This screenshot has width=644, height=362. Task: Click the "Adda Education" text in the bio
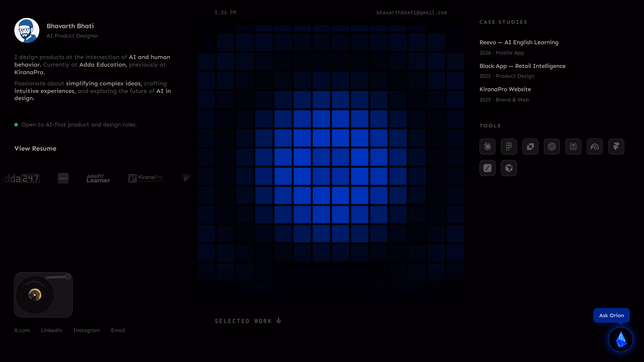(103, 65)
